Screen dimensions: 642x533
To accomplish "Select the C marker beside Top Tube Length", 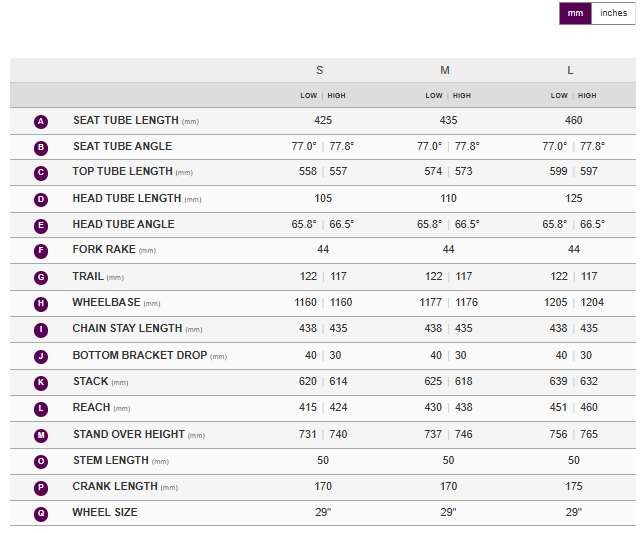I will click(41, 173).
